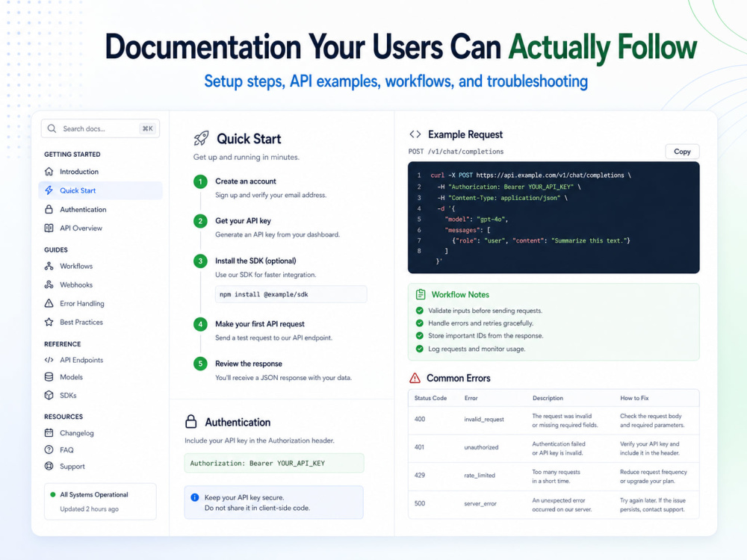Image resolution: width=747 pixels, height=560 pixels.
Task: Click the API Endpoints code brackets icon
Action: (x=49, y=360)
